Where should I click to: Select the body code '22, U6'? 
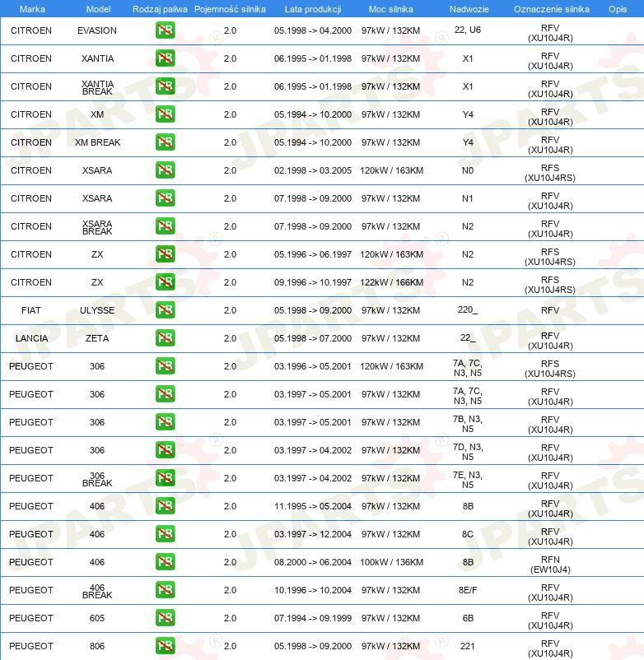(x=468, y=30)
